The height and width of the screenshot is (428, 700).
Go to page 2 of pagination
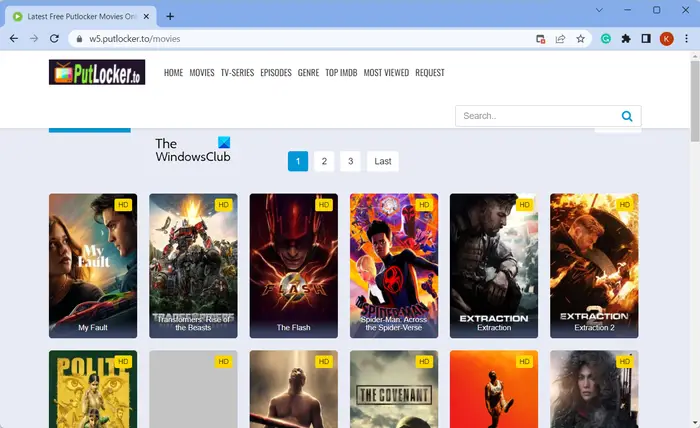coord(324,161)
